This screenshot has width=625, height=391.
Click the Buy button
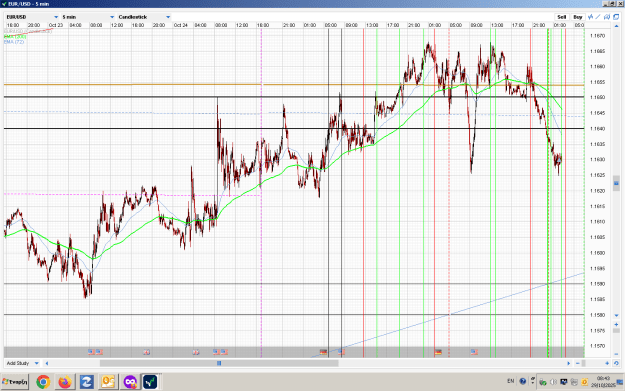pos(578,17)
